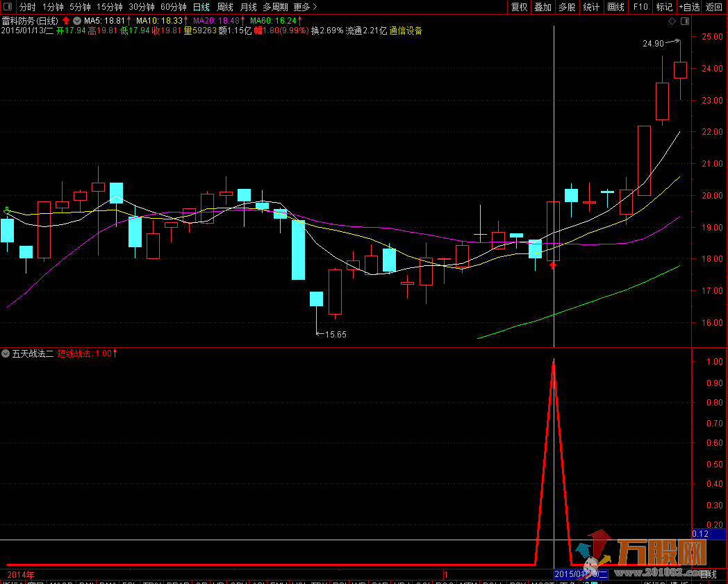728x584 pixels.
Task: Click the red signal spike peak in indicator
Action: coord(554,363)
